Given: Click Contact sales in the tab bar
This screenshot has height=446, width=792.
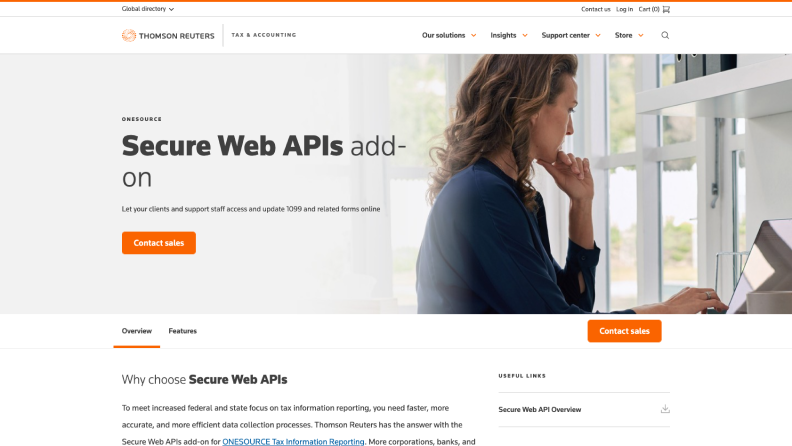Looking at the screenshot, I should pos(624,331).
